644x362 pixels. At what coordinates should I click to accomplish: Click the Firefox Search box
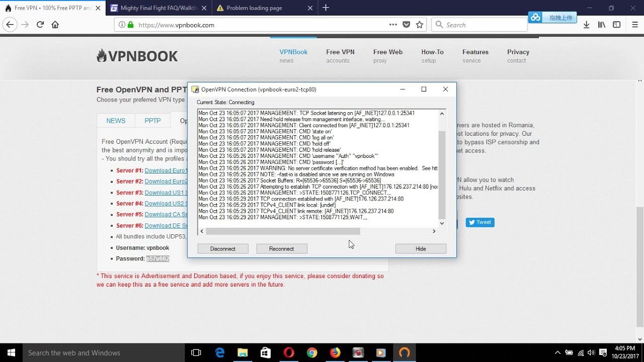click(x=479, y=25)
